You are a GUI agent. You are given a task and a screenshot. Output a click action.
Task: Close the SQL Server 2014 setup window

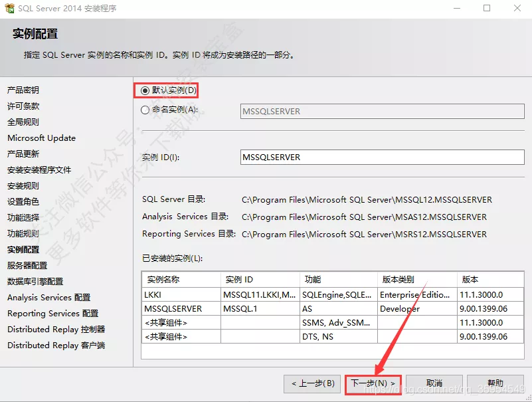pyautogui.click(x=517, y=8)
